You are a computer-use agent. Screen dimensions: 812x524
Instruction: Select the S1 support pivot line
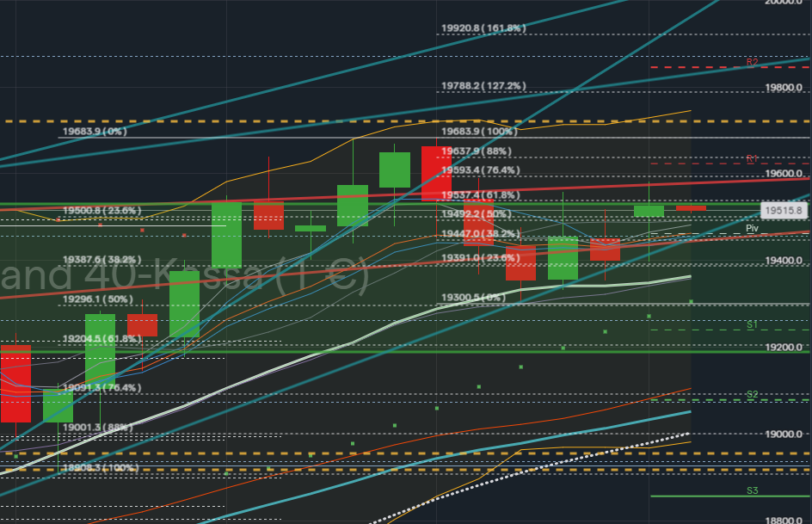coord(752,324)
